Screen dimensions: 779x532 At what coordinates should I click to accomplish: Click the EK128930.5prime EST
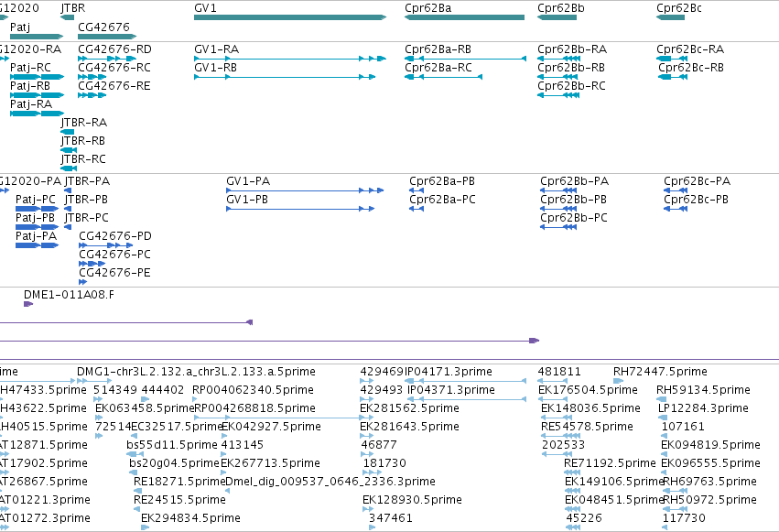(x=368, y=509)
